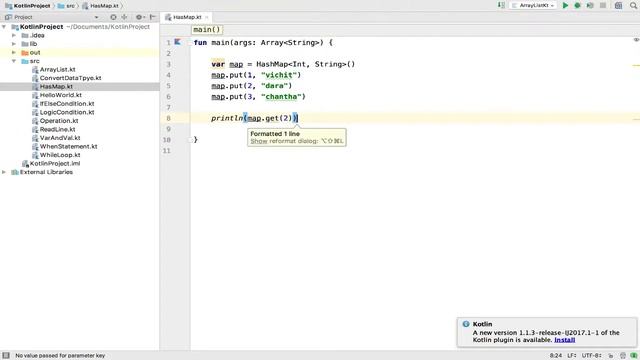Click Show link in reformat tooltip
Image resolution: width=640 pixels, height=360 pixels.
click(259, 141)
